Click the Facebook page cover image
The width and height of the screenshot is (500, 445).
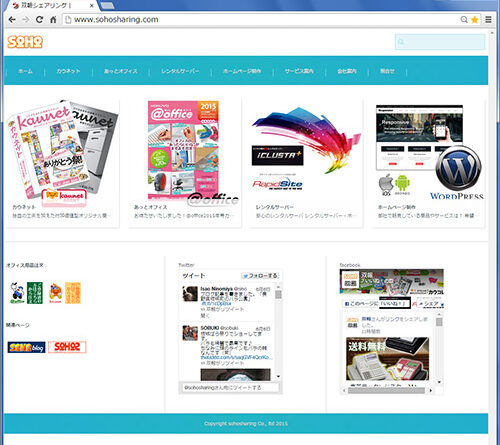391,282
